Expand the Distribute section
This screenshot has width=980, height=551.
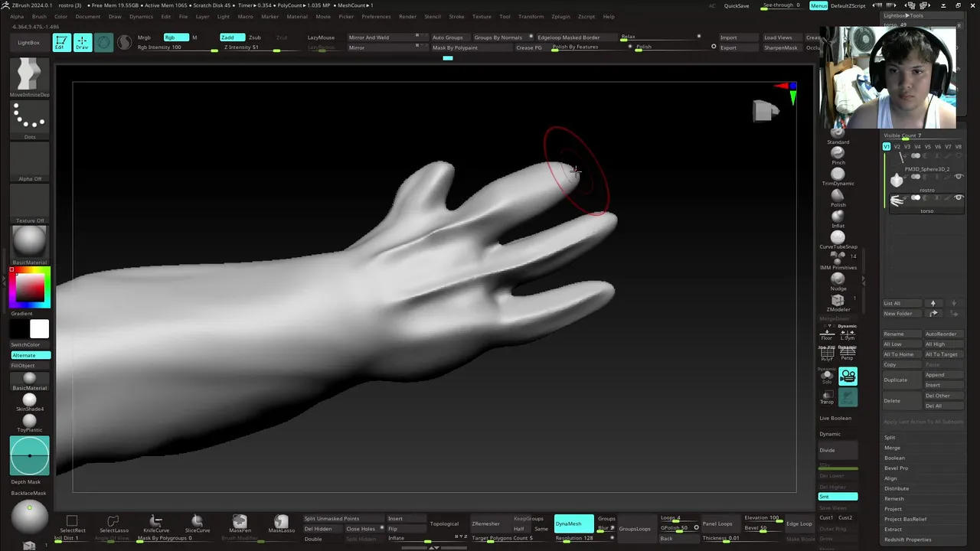pyautogui.click(x=897, y=488)
